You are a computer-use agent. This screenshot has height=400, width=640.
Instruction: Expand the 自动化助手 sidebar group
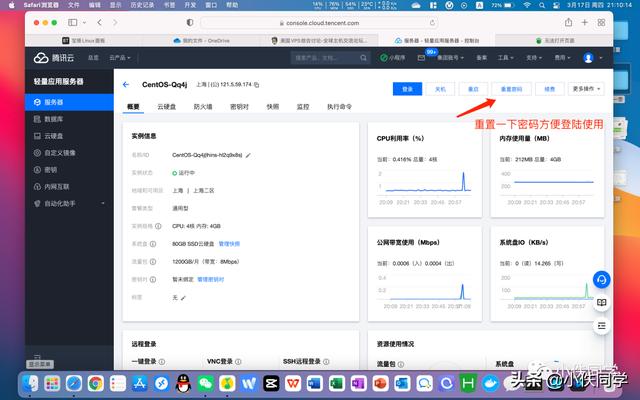(69, 204)
